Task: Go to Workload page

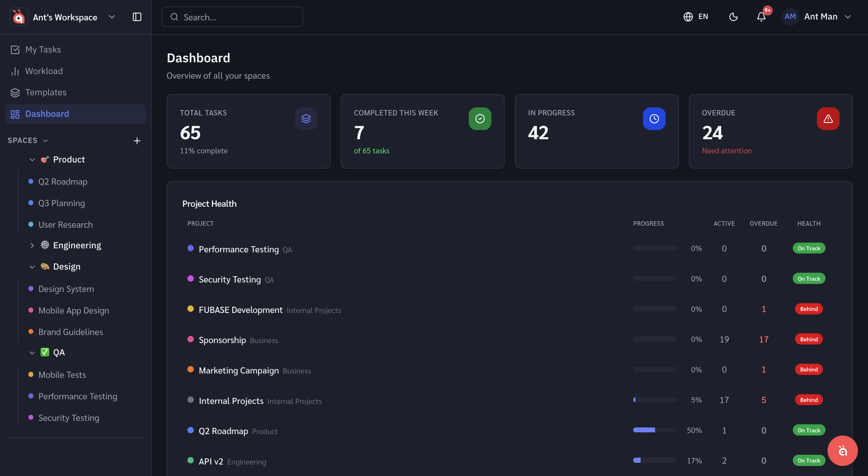Action: (x=75, y=71)
